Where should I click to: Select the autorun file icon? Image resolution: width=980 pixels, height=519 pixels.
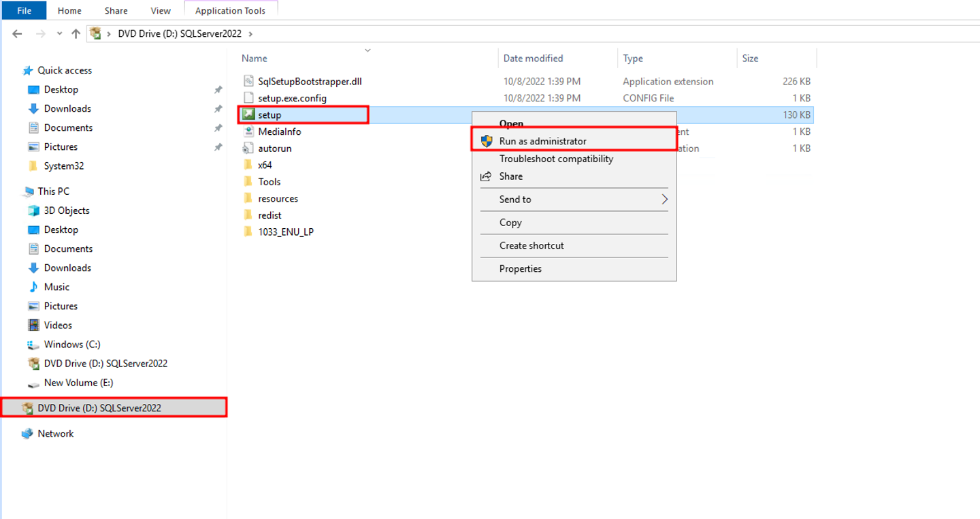248,148
